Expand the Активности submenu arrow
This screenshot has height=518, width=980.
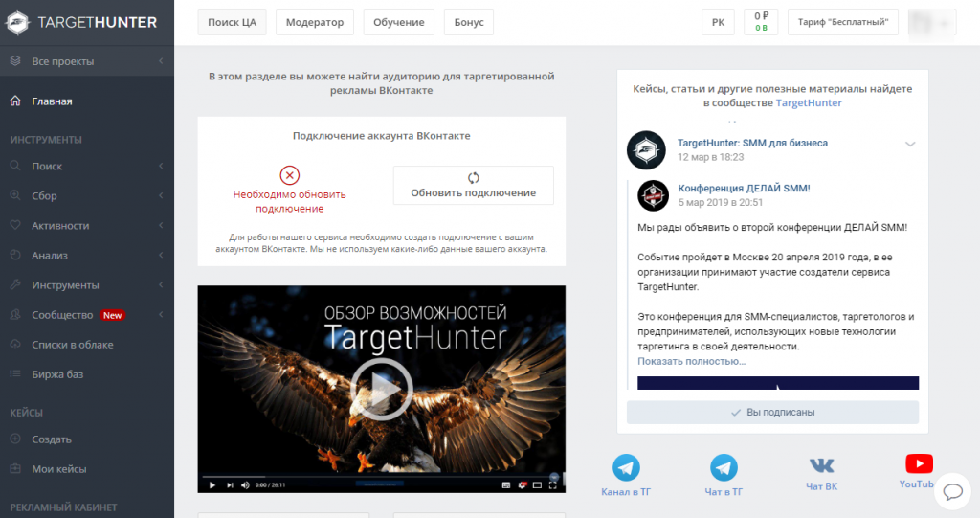pyautogui.click(x=161, y=225)
